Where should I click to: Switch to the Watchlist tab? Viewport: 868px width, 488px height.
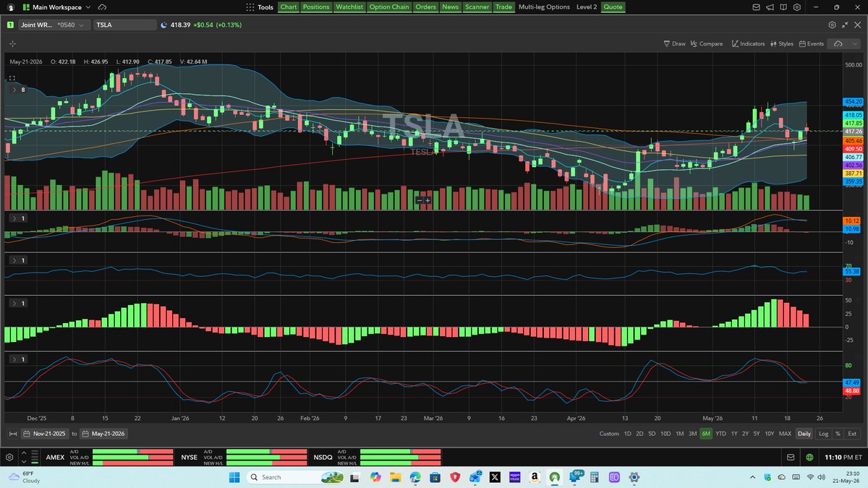click(349, 7)
